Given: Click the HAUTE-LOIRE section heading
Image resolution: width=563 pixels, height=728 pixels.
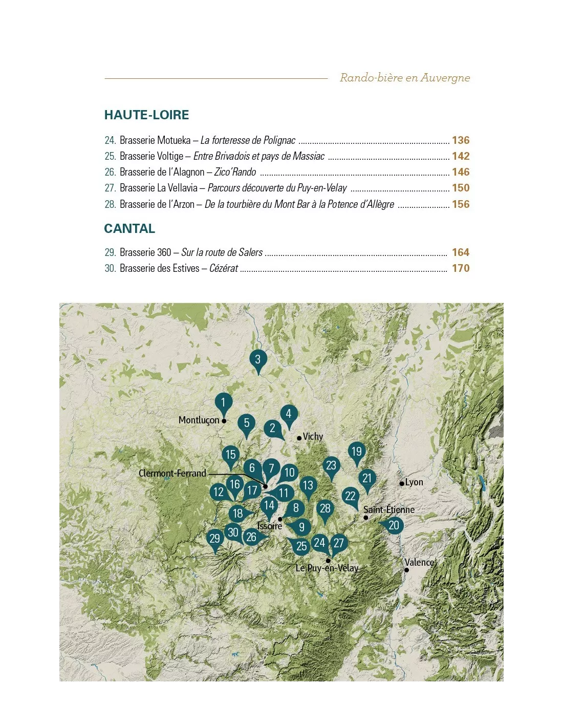Looking at the screenshot, I should [147, 115].
